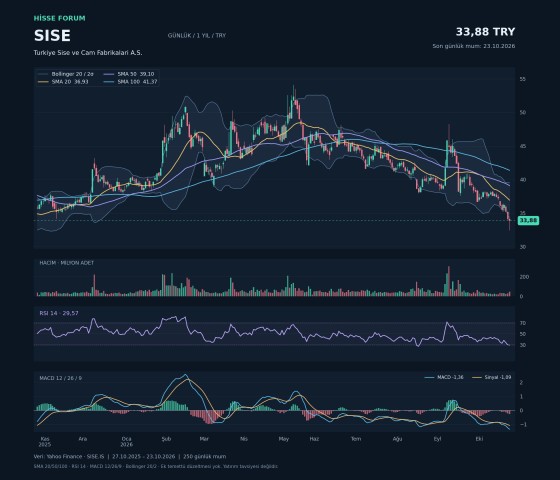
Task: Click the RSI 14 - 29,57 panel title
Action: tap(59, 313)
